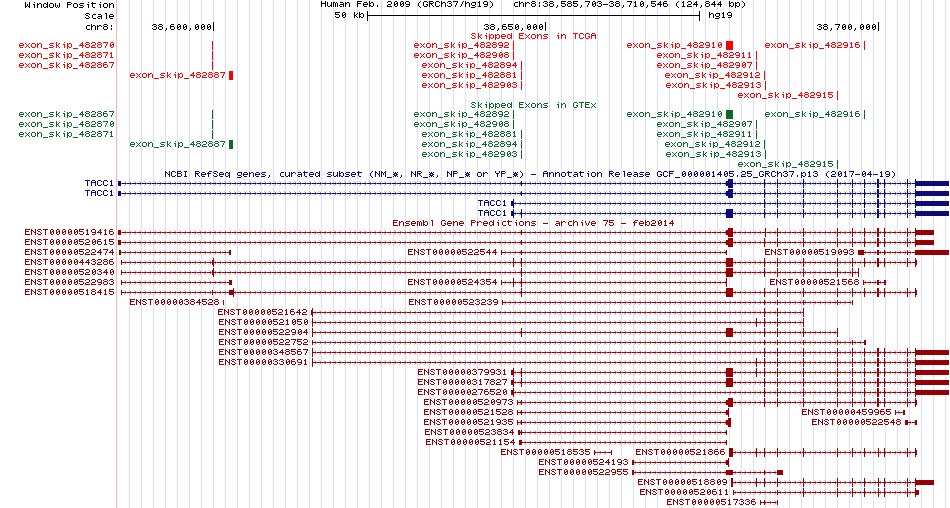Click the green exon_skip_482887 block in GTEx track
Screen dimensions: 950x508
click(231, 144)
